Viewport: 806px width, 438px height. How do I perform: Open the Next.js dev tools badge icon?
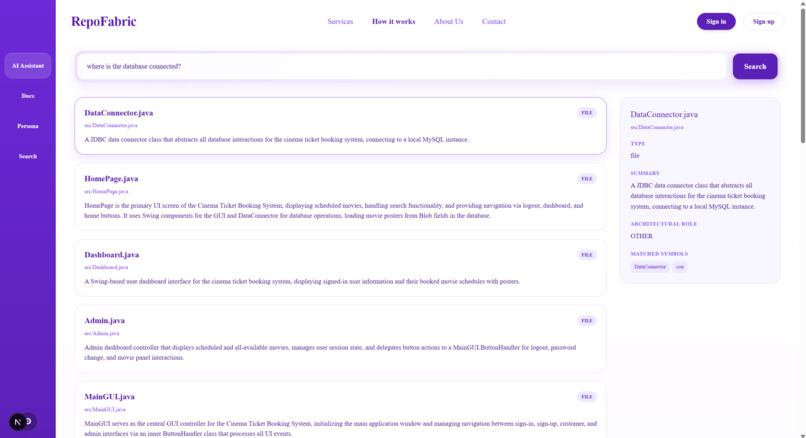click(x=18, y=422)
